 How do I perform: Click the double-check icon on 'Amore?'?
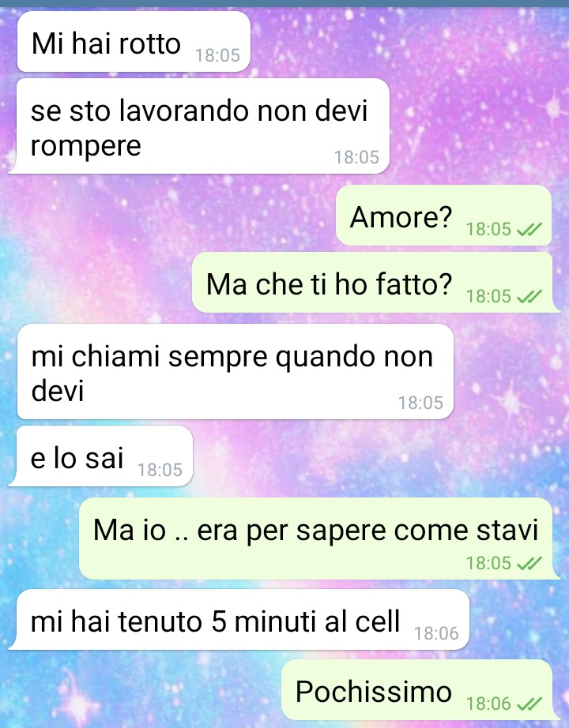click(529, 229)
